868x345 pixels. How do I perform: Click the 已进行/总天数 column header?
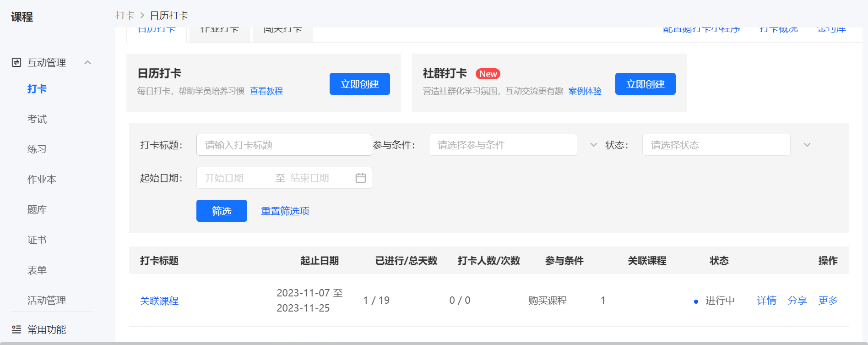click(407, 261)
